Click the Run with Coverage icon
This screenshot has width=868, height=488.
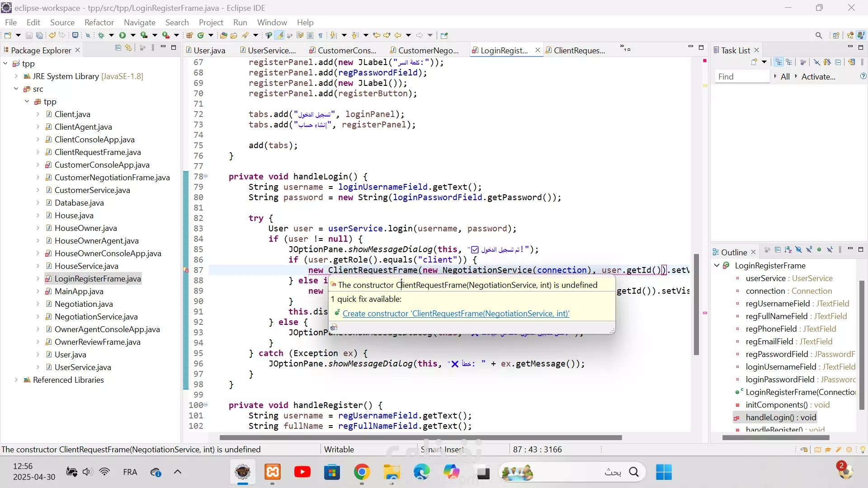tap(144, 35)
